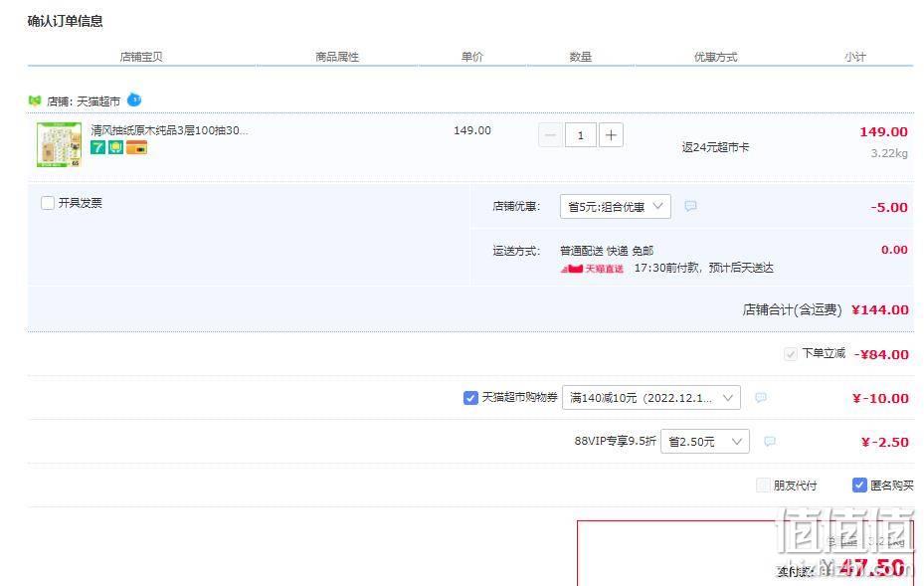This screenshot has height=586, width=924.
Task: Open the green 7-day return badge icon
Action: pyautogui.click(x=97, y=147)
